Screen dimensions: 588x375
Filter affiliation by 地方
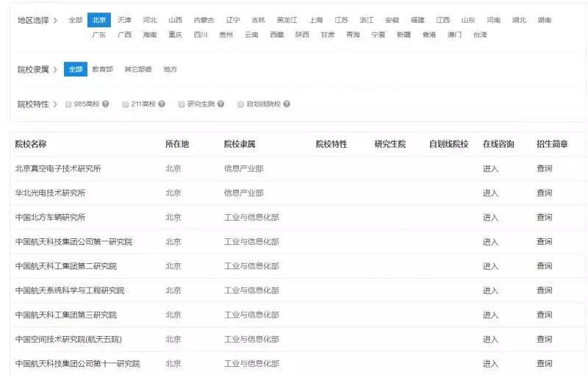pos(170,69)
